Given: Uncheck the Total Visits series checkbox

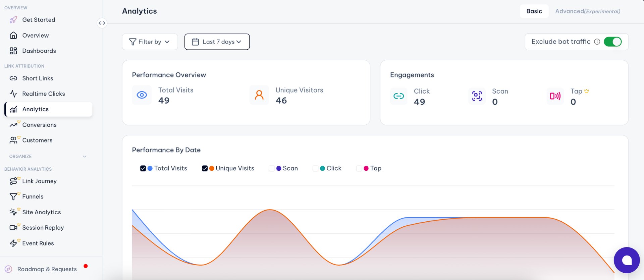Looking at the screenshot, I should [x=143, y=168].
